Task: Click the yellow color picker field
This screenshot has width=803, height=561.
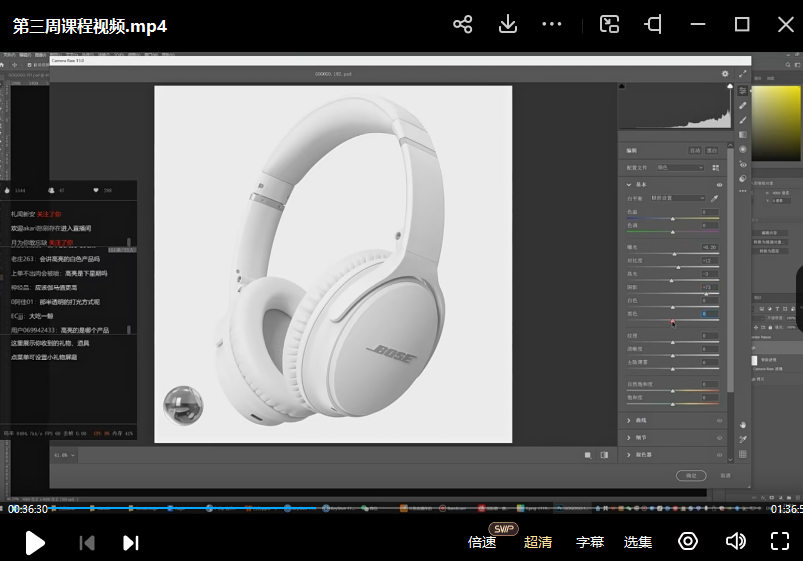Action: coord(775,125)
